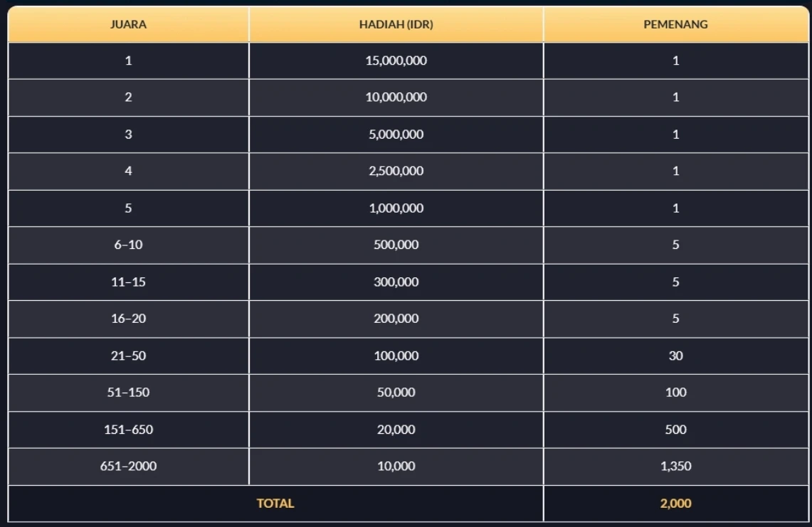Select the 10,000,000 prize cell
The height and width of the screenshot is (527, 812).
coord(396,98)
